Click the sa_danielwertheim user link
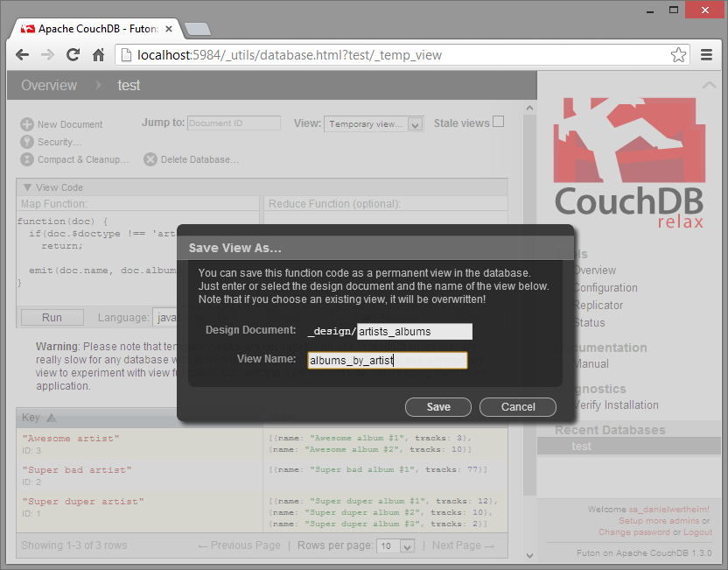 point(668,510)
